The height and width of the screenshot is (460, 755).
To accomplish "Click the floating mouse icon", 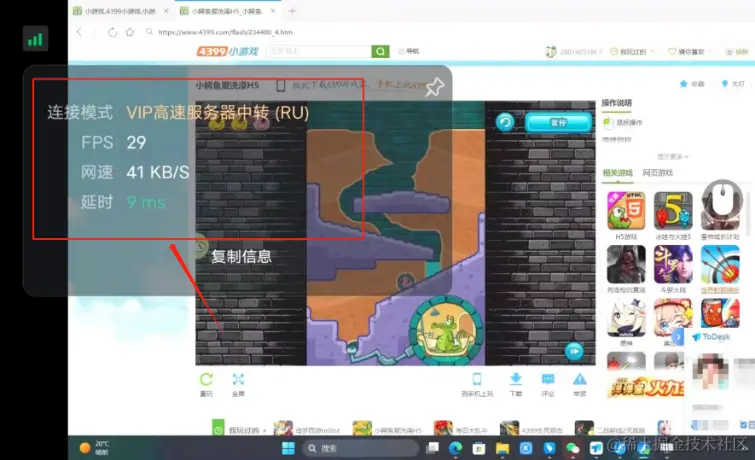I will pyautogui.click(x=722, y=198).
